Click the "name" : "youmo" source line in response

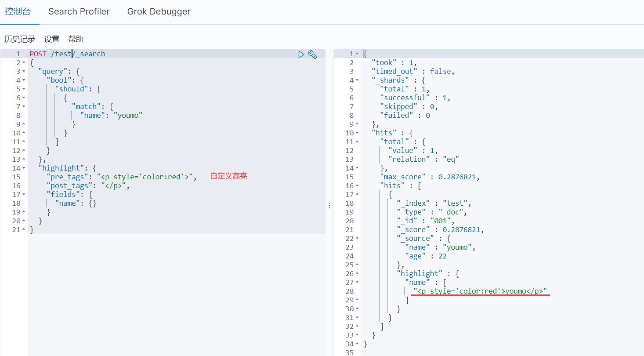pos(440,247)
